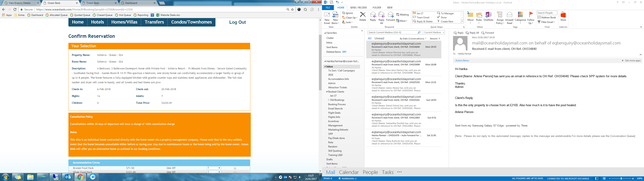Screen dimensions: 644x181
Task: Open the Outlook Address Book
Action: click(547, 17)
